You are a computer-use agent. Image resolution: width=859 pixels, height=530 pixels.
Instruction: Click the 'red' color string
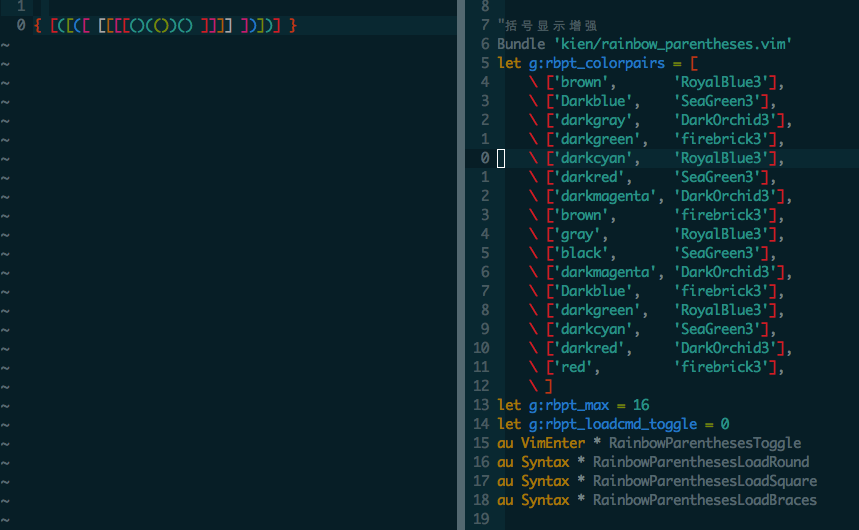coord(573,367)
